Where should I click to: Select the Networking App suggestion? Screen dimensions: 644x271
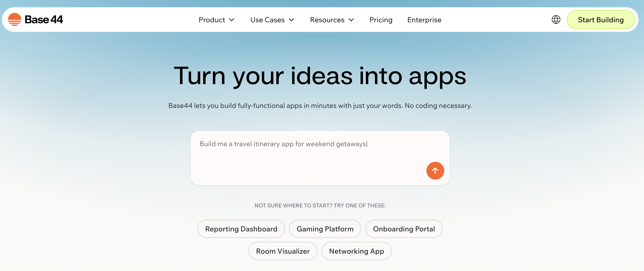click(x=357, y=251)
